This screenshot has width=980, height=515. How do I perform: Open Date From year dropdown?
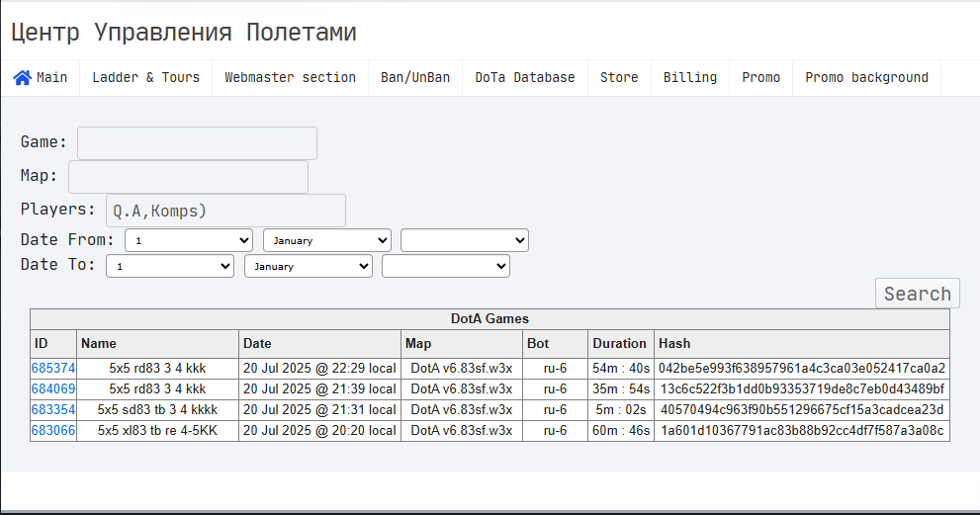(465, 240)
